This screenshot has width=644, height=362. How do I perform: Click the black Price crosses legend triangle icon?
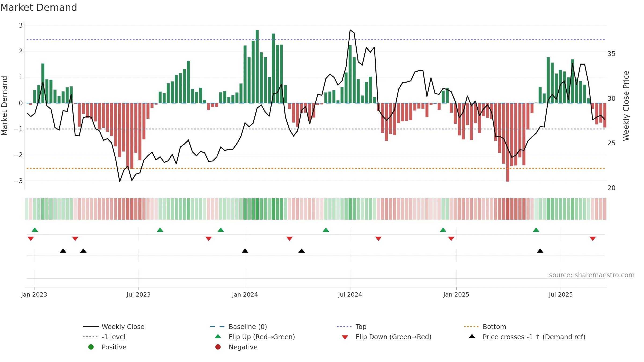click(472, 336)
